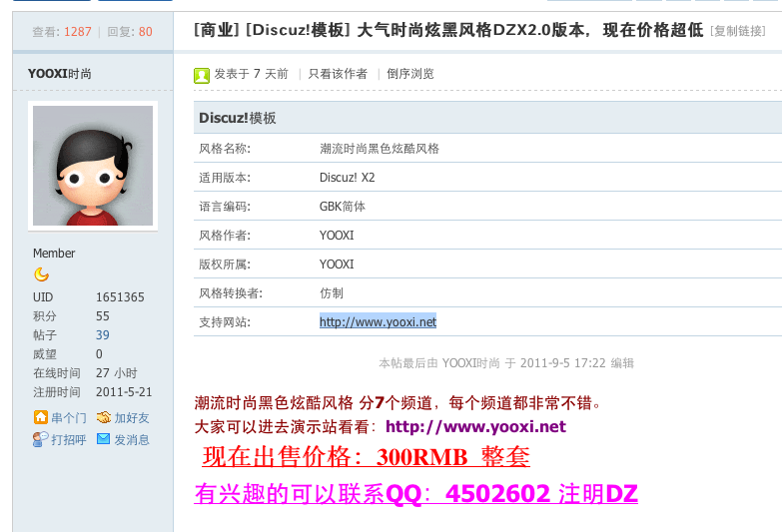
Task: Click the UID value 1651365
Action: click(120, 297)
